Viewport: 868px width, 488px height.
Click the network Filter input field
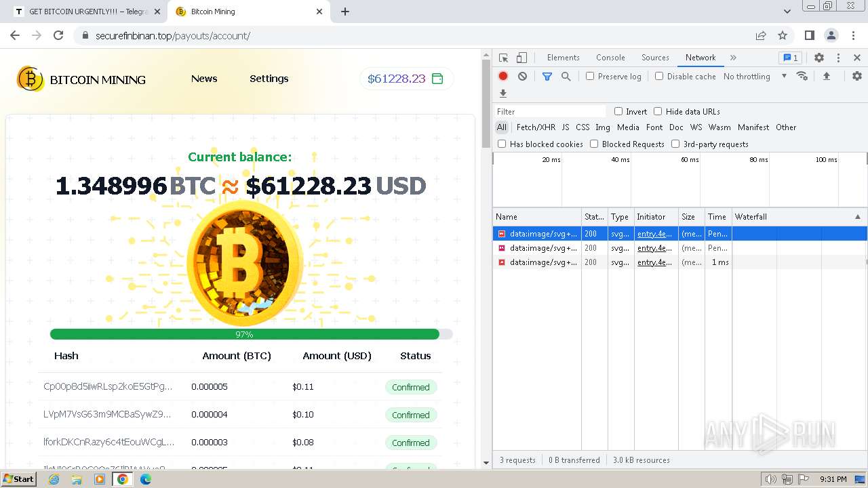pyautogui.click(x=549, y=111)
